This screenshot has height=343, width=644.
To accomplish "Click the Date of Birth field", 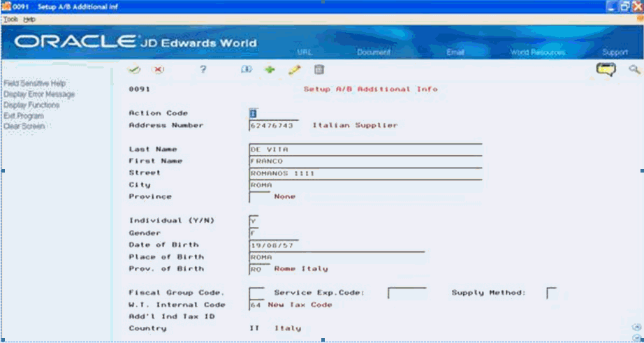I will (x=274, y=245).
